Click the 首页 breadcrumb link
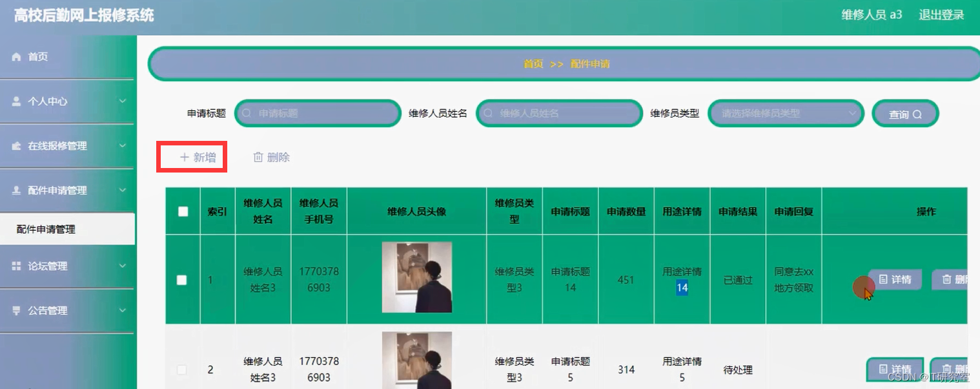This screenshot has height=389, width=980. click(x=533, y=63)
